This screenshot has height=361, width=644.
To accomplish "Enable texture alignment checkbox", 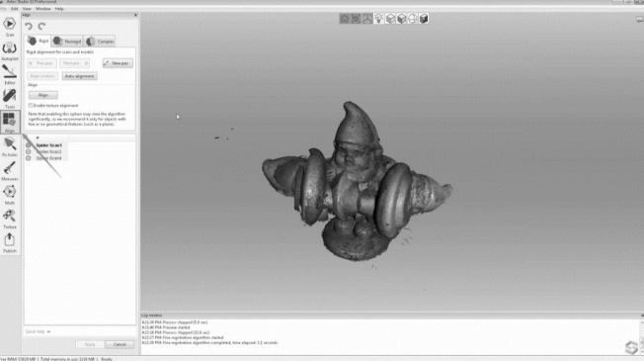I will pos(31,106).
